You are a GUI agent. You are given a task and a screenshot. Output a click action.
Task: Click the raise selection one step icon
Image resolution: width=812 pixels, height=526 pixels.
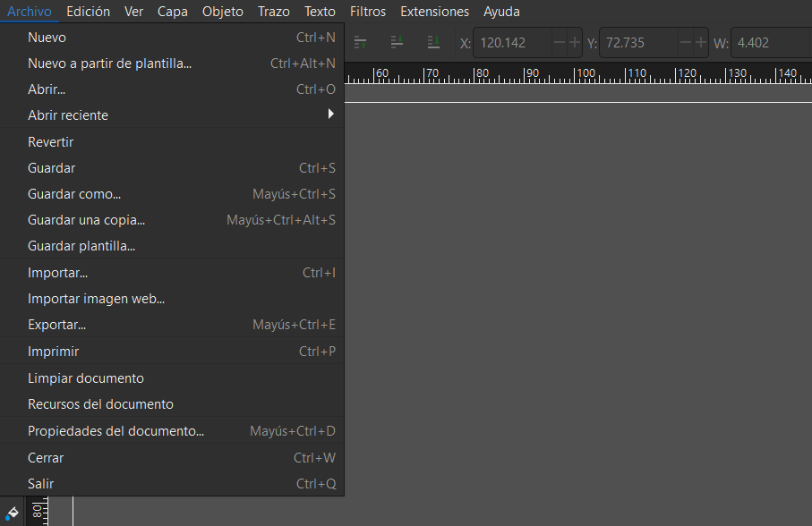(x=361, y=42)
